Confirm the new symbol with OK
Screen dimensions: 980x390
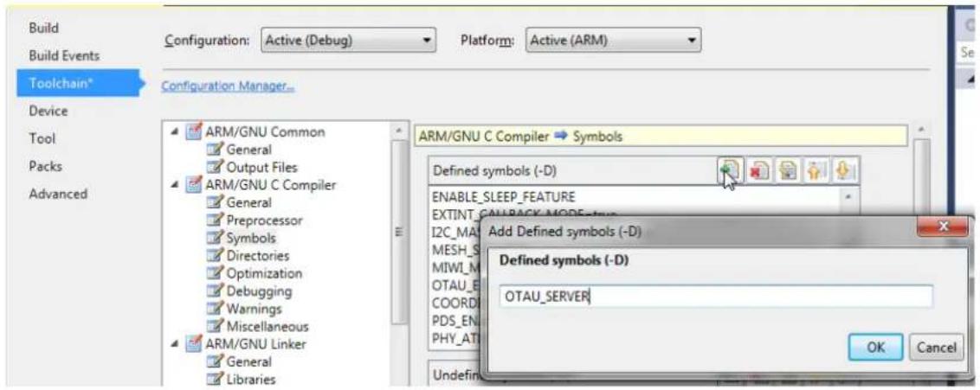coord(875,348)
